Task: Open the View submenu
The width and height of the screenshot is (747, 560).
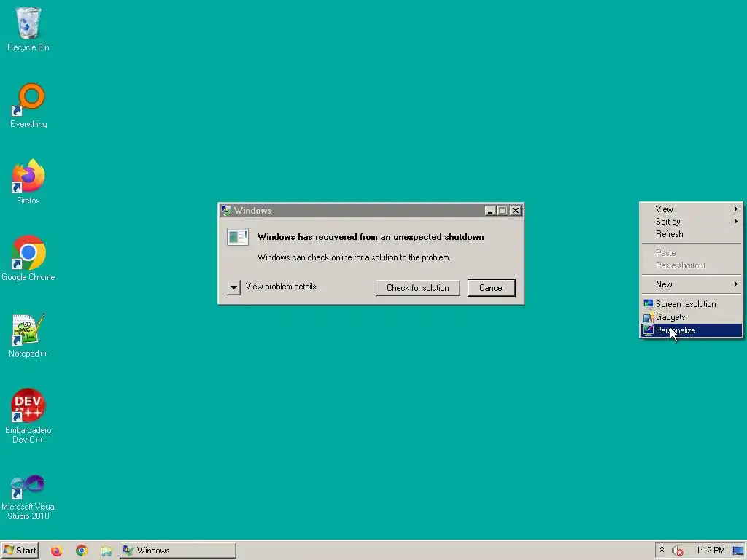Action: point(691,209)
